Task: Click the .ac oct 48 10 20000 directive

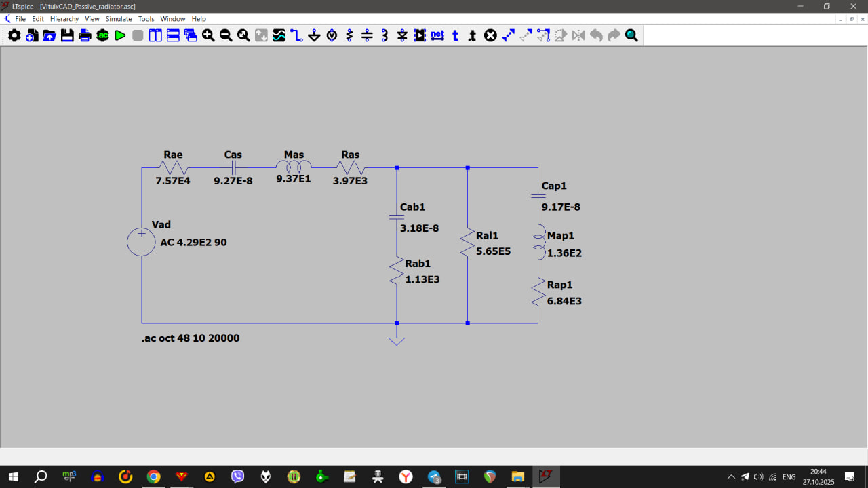Action: [x=191, y=338]
